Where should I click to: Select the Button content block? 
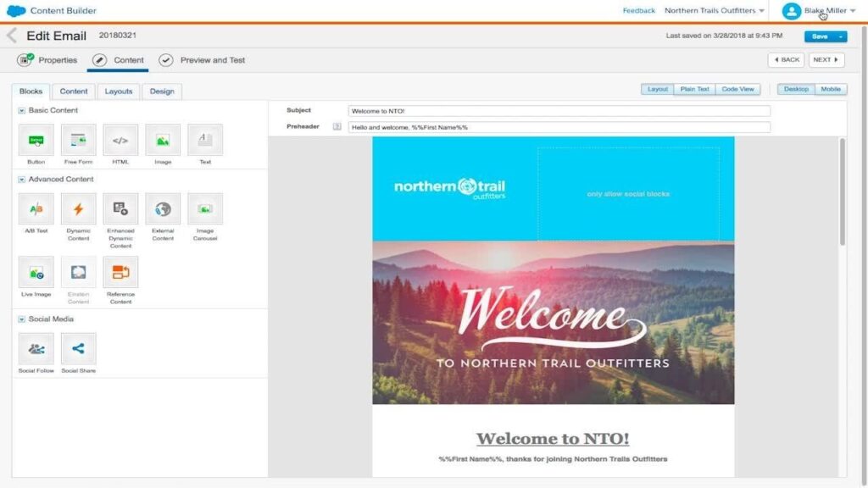pyautogui.click(x=36, y=141)
